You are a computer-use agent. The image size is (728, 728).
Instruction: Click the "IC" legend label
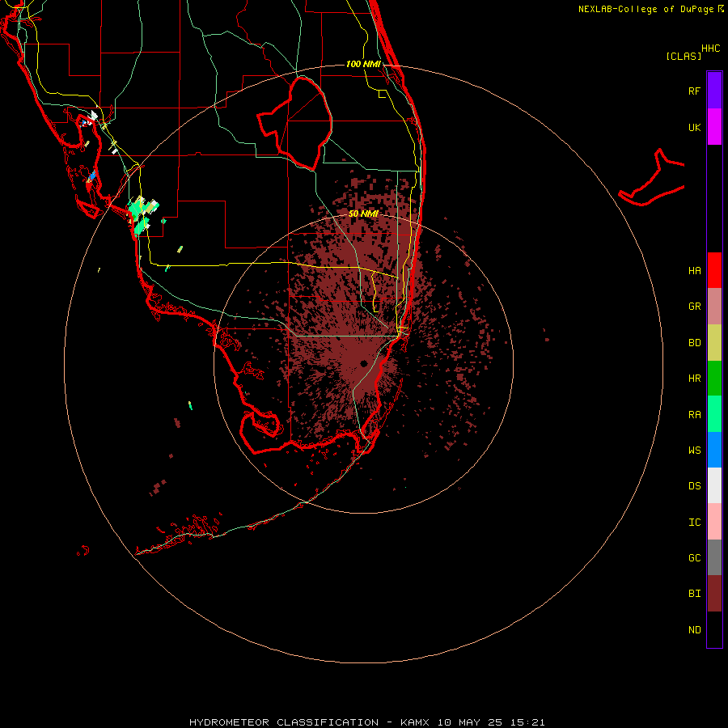coord(694,523)
